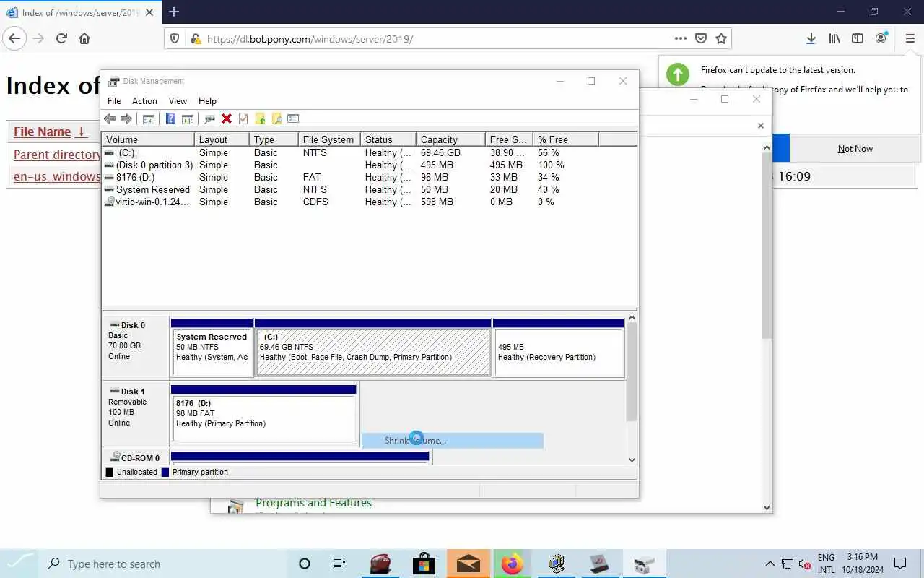Sort by the % Free column header
Image resolution: width=924 pixels, height=578 pixels.
coord(565,139)
